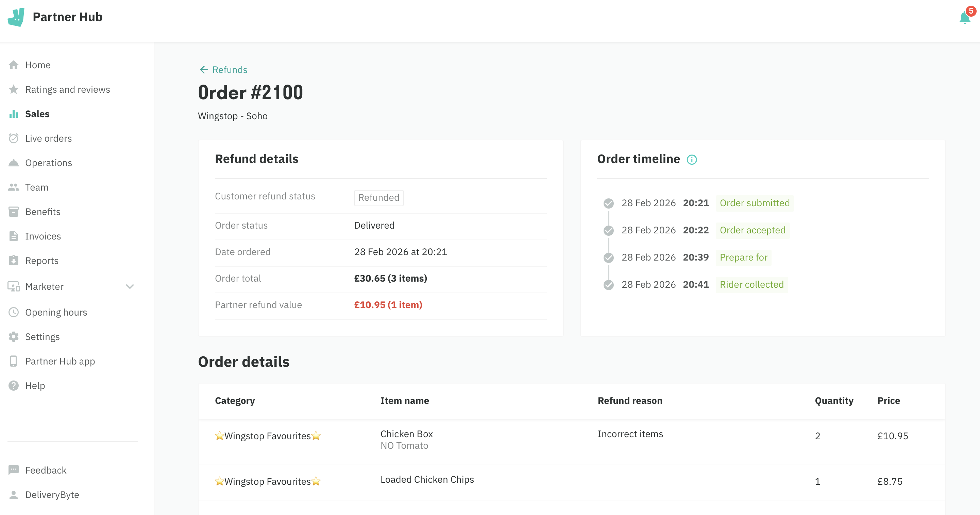Click the Refunded status badge
The height and width of the screenshot is (515, 980).
[x=378, y=197]
